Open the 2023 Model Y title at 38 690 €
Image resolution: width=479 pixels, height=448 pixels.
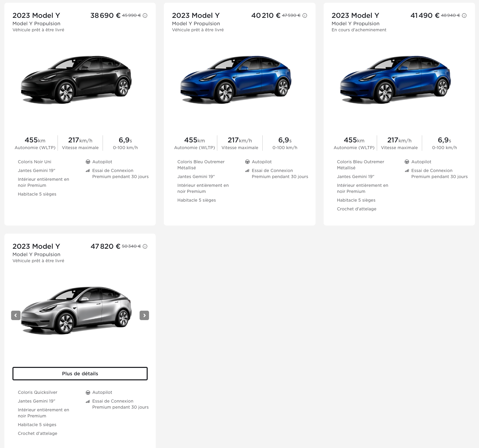click(36, 15)
